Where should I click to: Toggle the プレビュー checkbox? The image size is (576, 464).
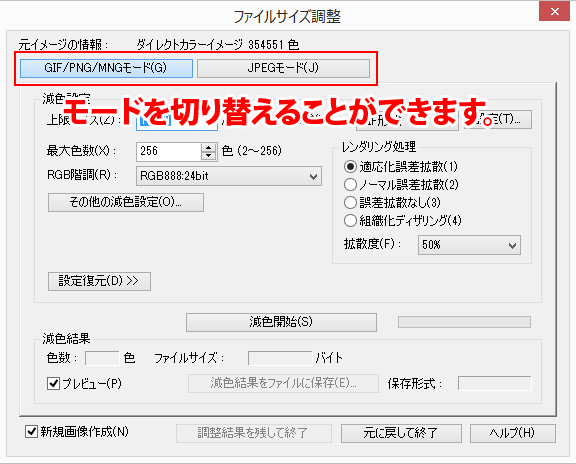click(54, 384)
